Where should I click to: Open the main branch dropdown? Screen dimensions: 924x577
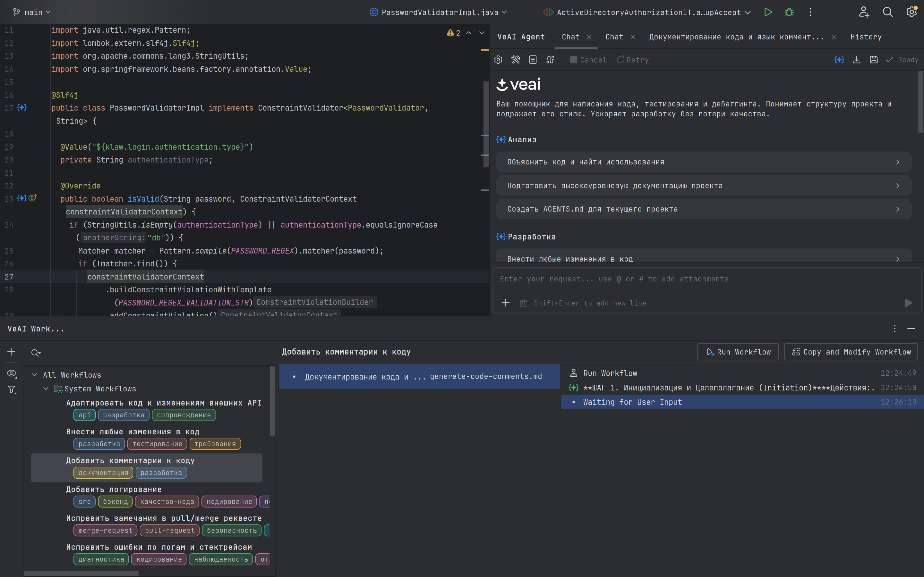pos(32,12)
